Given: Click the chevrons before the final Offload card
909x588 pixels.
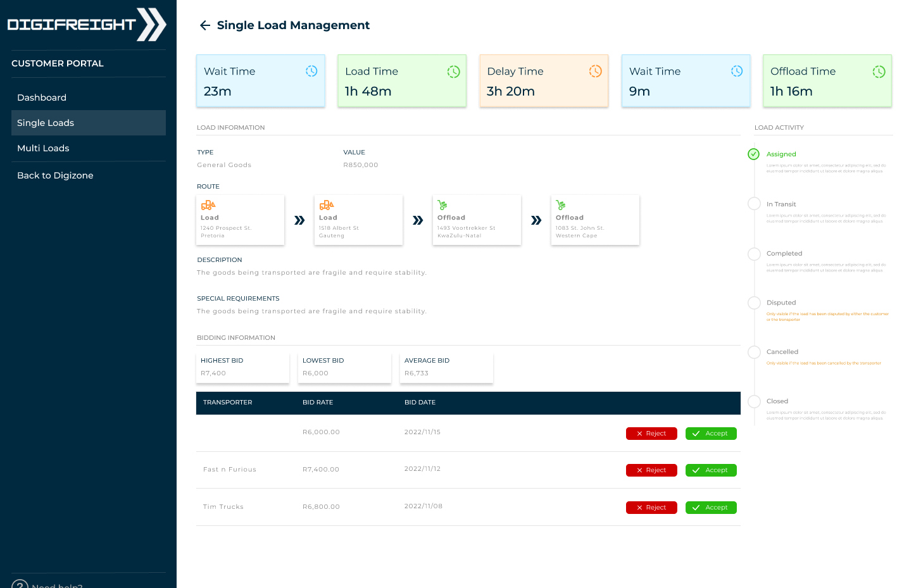Looking at the screenshot, I should [536, 220].
